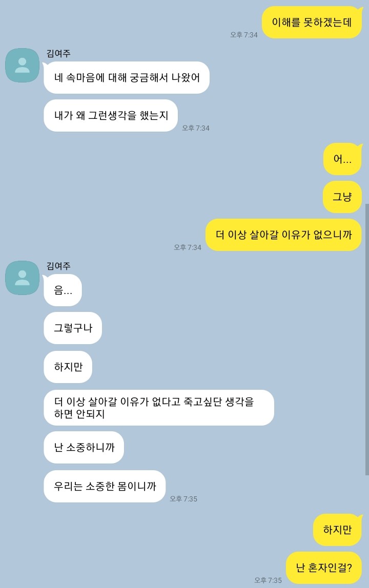This screenshot has height=588, width=369.
Task: Tap the white '음...' bubble
Action: click(63, 290)
